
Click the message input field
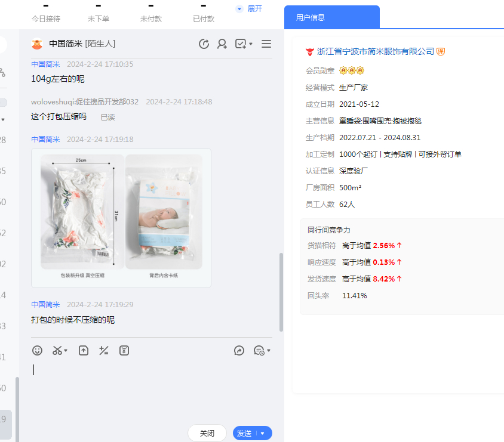[152, 390]
